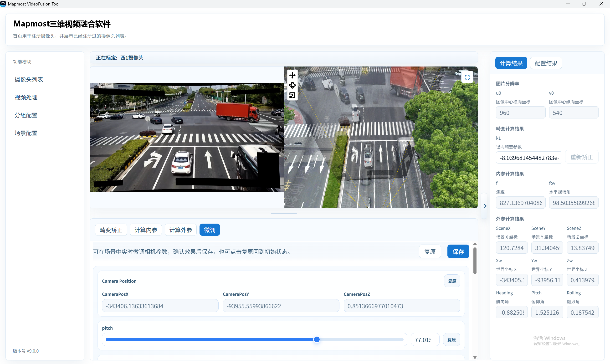Focus the pitch value input field
610x364 pixels.
(x=425, y=339)
